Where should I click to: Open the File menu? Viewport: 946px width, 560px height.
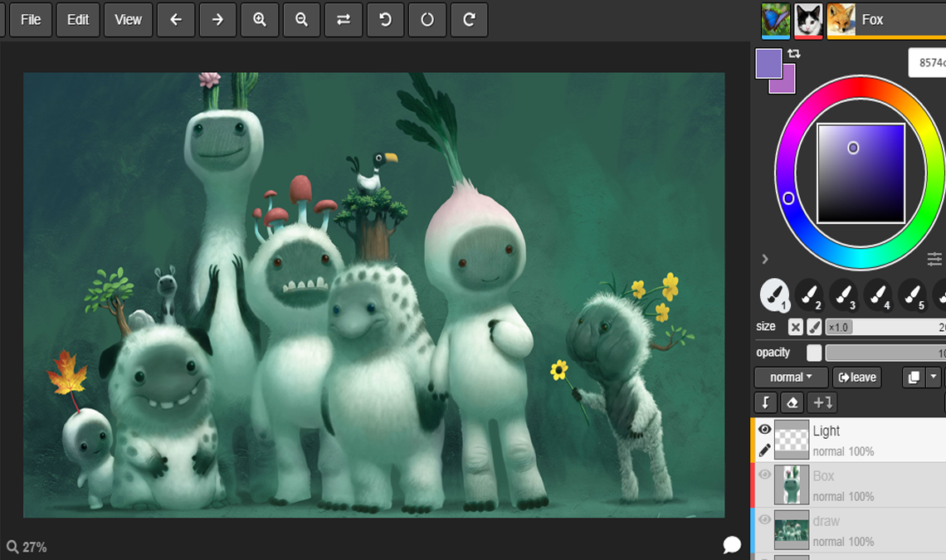[31, 20]
